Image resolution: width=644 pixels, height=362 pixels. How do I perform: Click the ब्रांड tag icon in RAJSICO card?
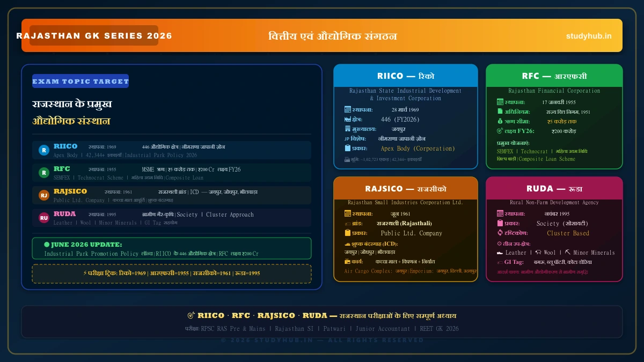pos(347,224)
